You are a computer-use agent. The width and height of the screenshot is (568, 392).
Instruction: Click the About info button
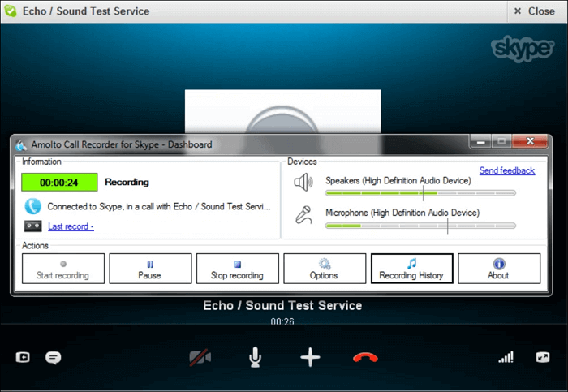499,269
